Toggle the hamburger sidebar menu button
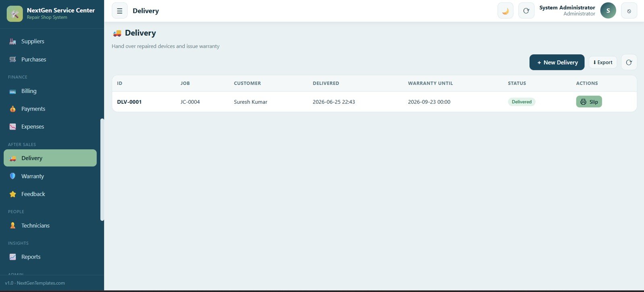 click(x=120, y=11)
